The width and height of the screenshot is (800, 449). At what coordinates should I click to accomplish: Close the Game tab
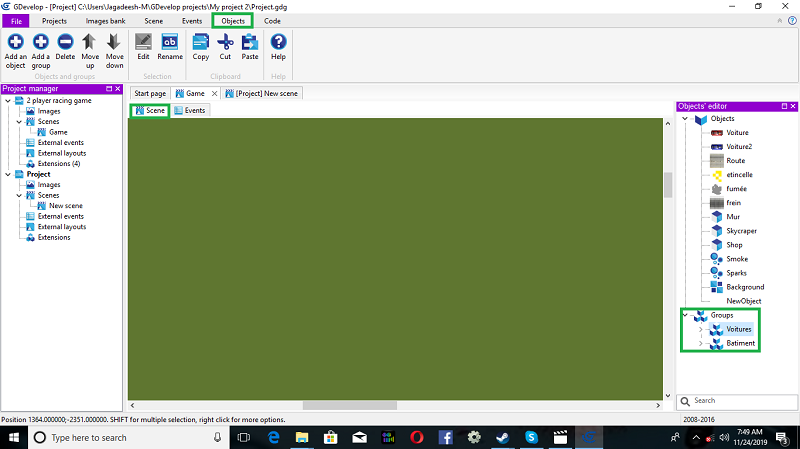coord(214,93)
